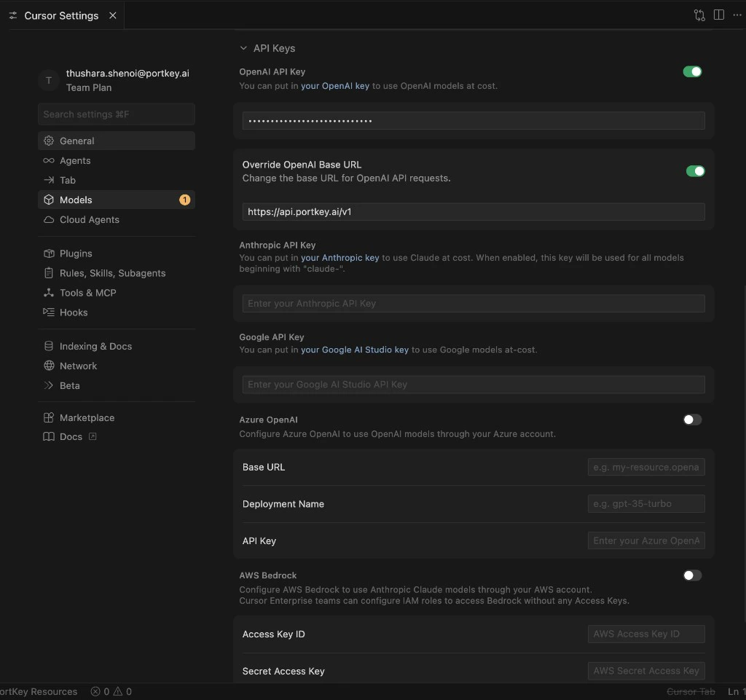Click the Google AI Studio API Key input
This screenshot has width=746, height=700.
(474, 385)
